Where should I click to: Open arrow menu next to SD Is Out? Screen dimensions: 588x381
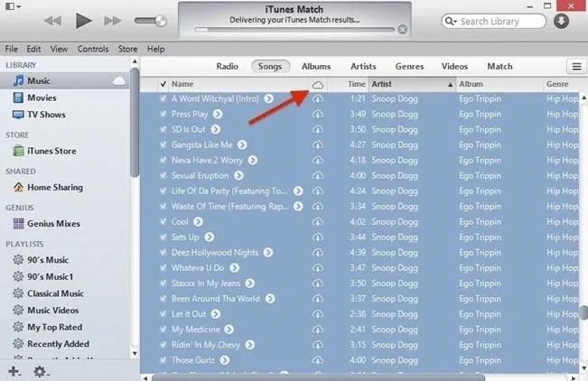[216, 129]
